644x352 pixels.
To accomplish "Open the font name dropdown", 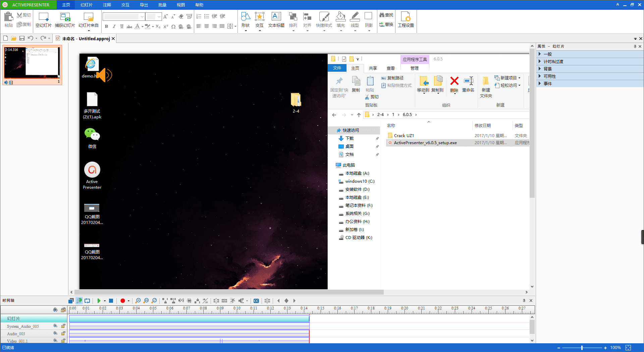I will (142, 16).
